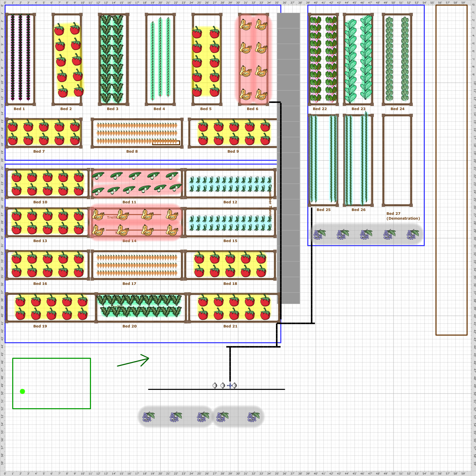The image size is (476, 476).
Task: Click the kale plants in Bed 3
Action: click(x=112, y=59)
